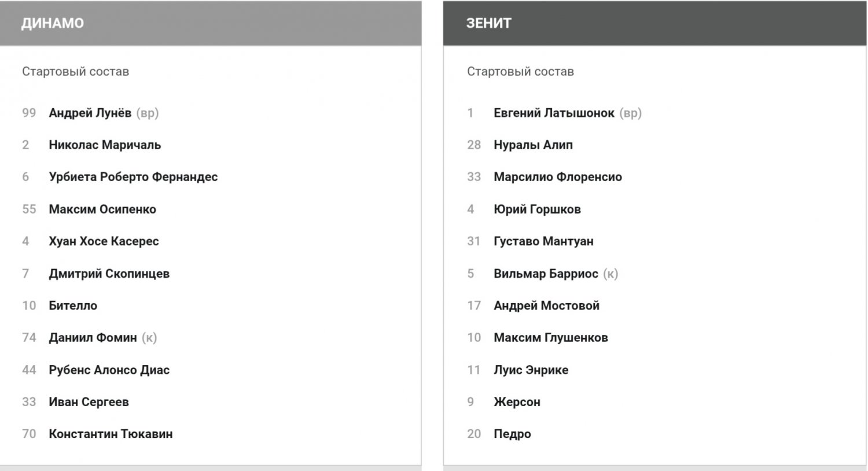Click on Максим Осипенко name

point(102,209)
